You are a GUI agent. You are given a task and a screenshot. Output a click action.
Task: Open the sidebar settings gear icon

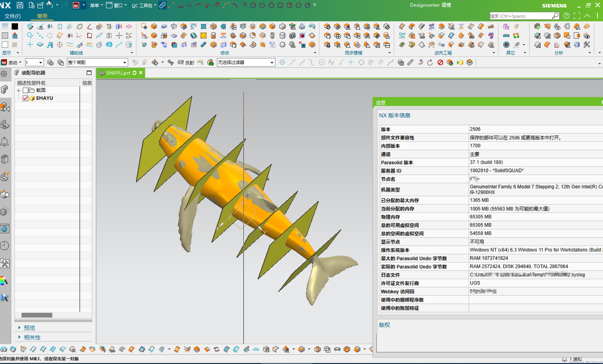pos(4,74)
